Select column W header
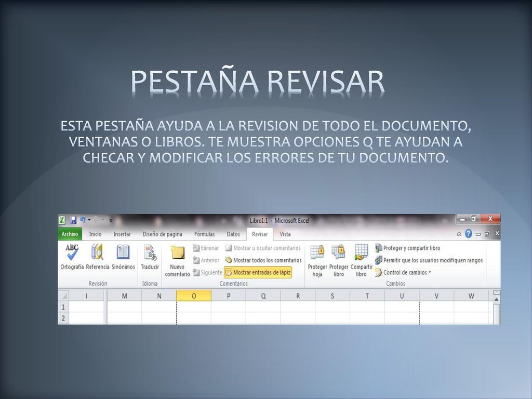This screenshot has height=399, width=532. (x=471, y=296)
